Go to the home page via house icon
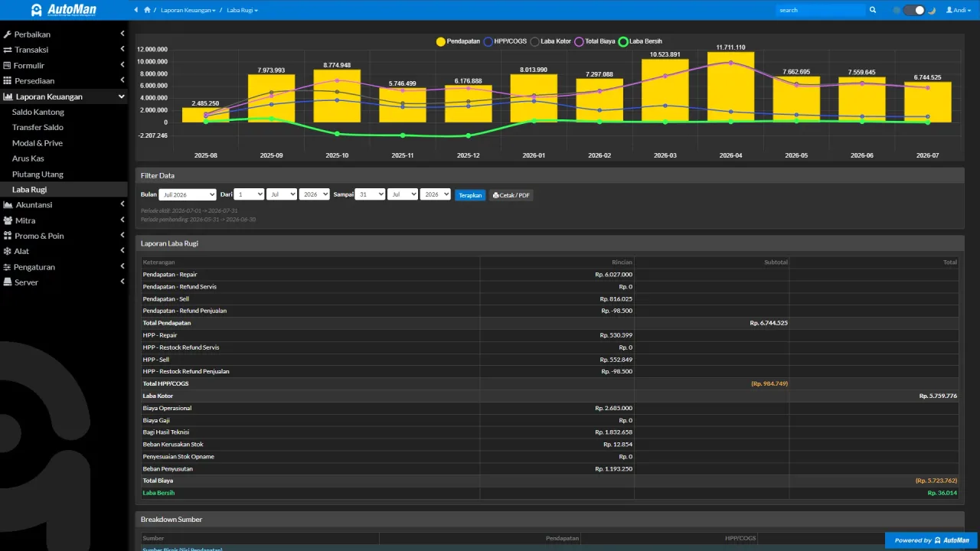 click(x=147, y=10)
